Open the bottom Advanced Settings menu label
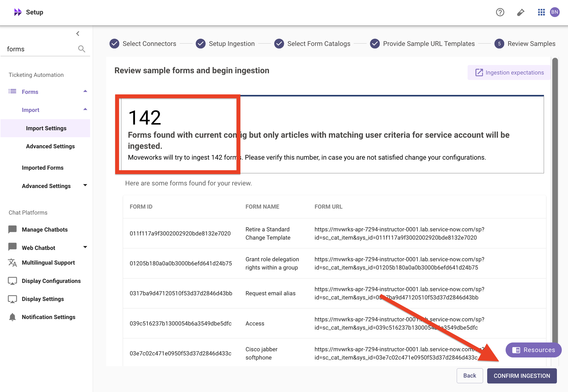 [46, 186]
